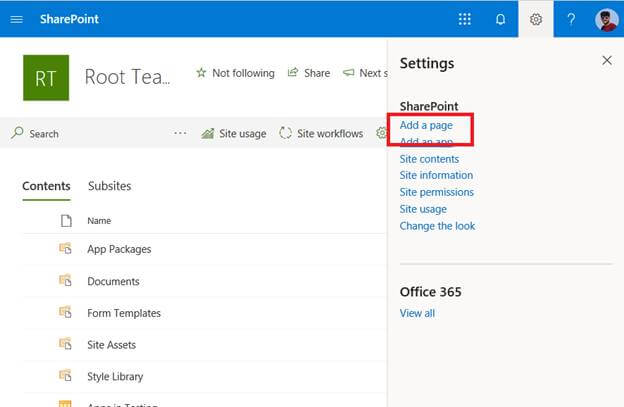Viewport: 624px width, 407px height.
Task: Click the Share arrow icon
Action: (293, 72)
